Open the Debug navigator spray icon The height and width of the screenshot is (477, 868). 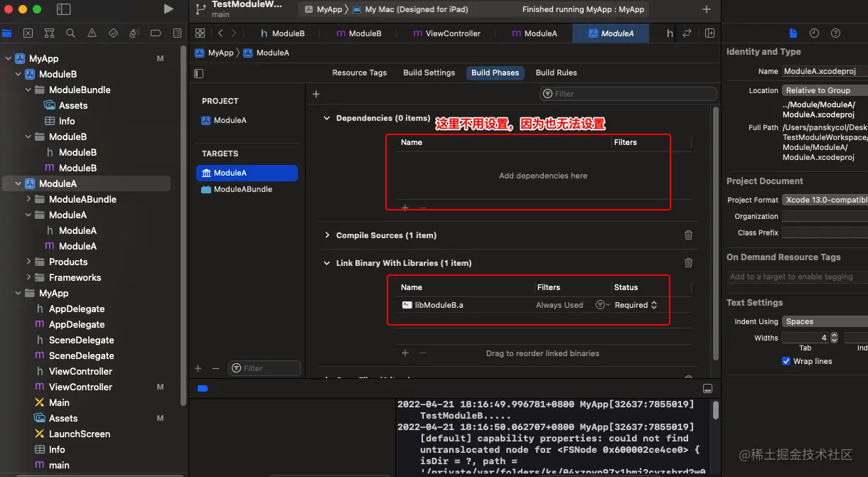[x=134, y=33]
